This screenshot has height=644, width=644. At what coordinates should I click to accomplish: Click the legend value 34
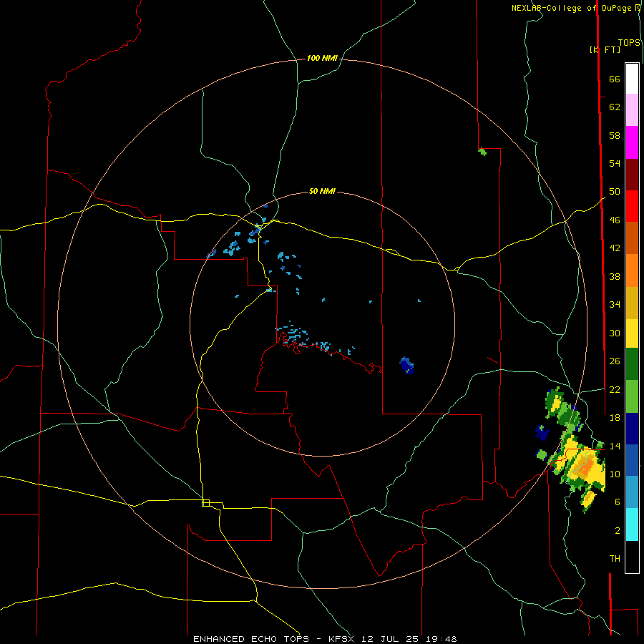pos(615,305)
